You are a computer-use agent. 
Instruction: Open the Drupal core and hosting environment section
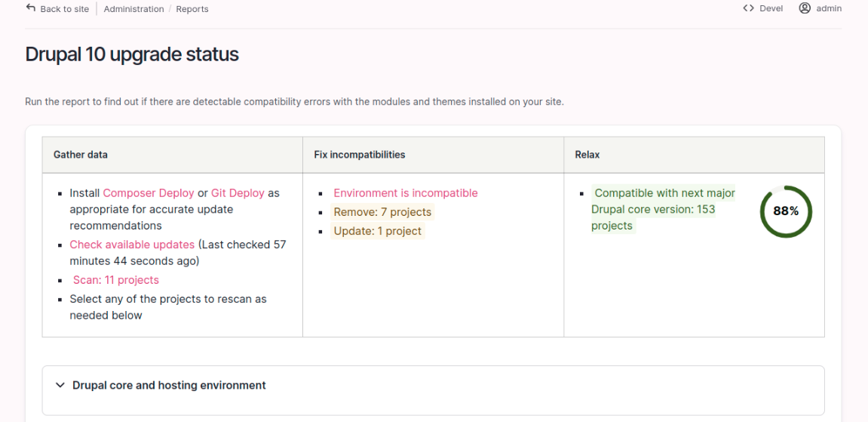coord(169,385)
